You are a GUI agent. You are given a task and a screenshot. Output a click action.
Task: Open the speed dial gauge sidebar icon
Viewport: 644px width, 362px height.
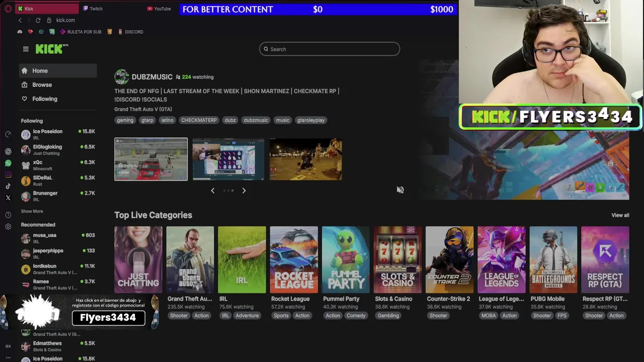[x=8, y=134]
